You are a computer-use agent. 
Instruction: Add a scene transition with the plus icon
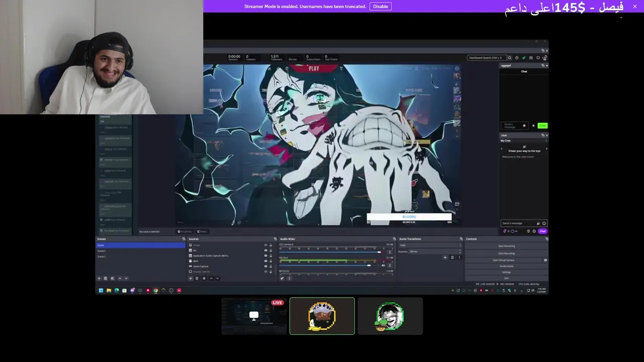pyautogui.click(x=445, y=257)
